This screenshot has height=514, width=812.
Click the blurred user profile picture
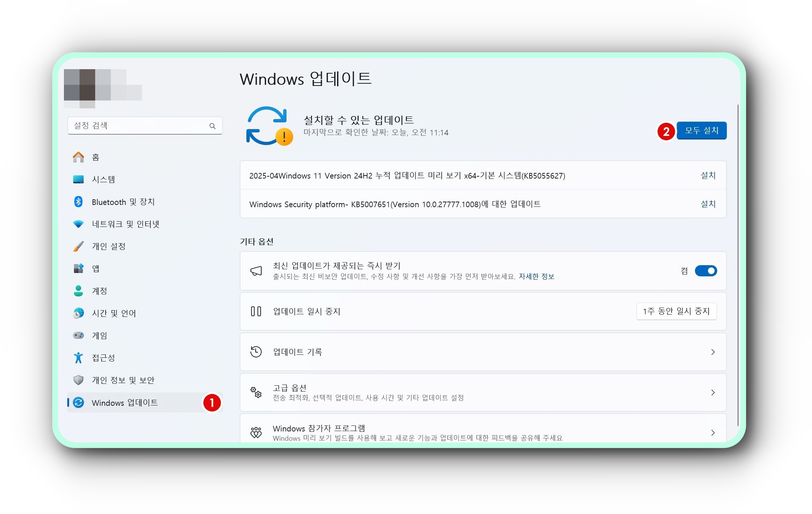103,89
